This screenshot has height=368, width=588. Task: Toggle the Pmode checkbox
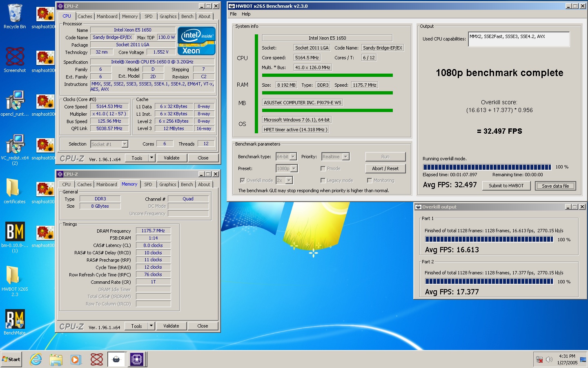(x=323, y=168)
